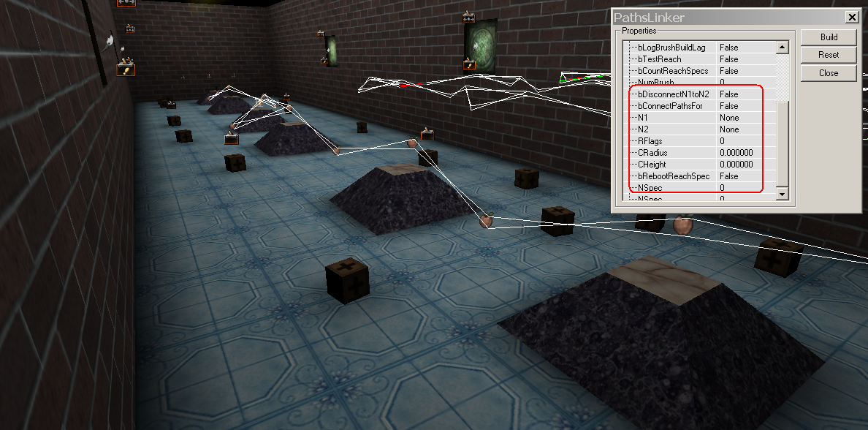Viewport: 868px width, 430px height.
Task: Select the wooden crate in the foreground floor
Action: point(347,279)
